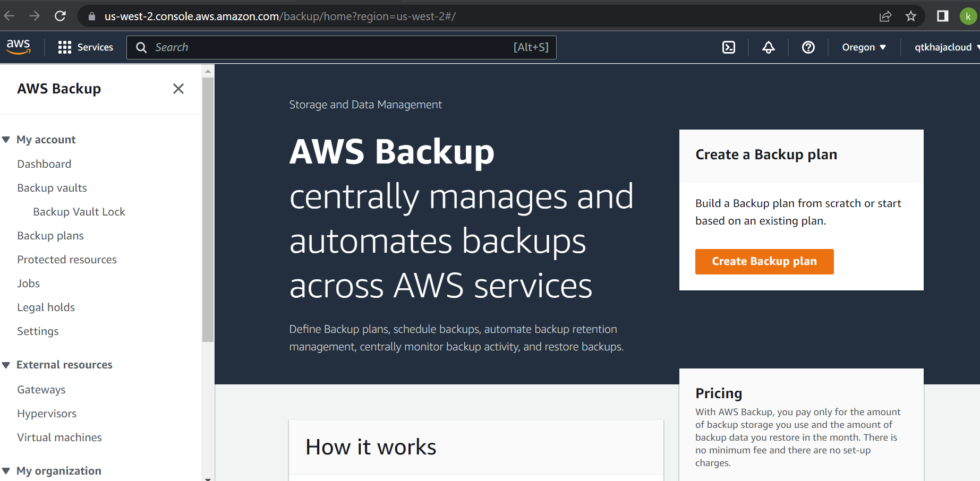The image size is (980, 481).
Task: Open Dashboard in sidebar
Action: [44, 164]
